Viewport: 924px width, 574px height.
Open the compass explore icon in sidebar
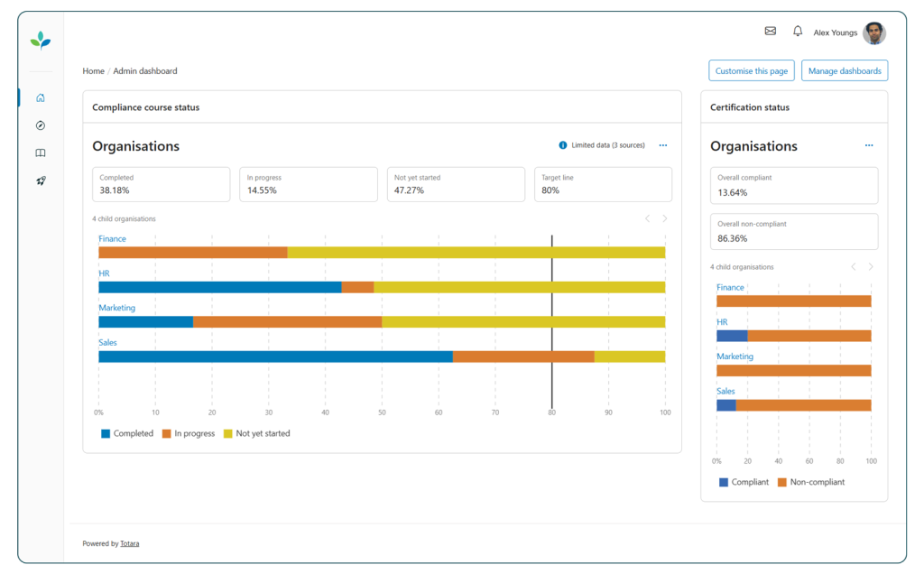tap(40, 125)
